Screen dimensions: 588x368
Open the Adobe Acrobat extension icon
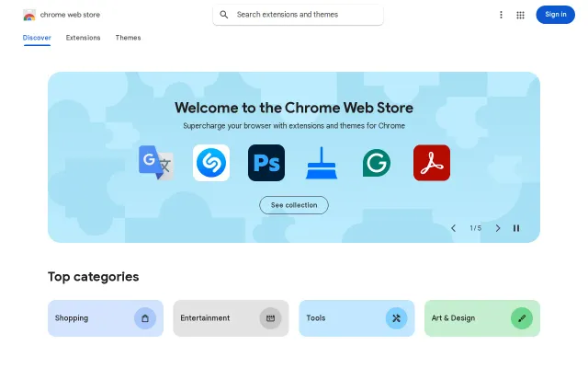[x=432, y=163]
